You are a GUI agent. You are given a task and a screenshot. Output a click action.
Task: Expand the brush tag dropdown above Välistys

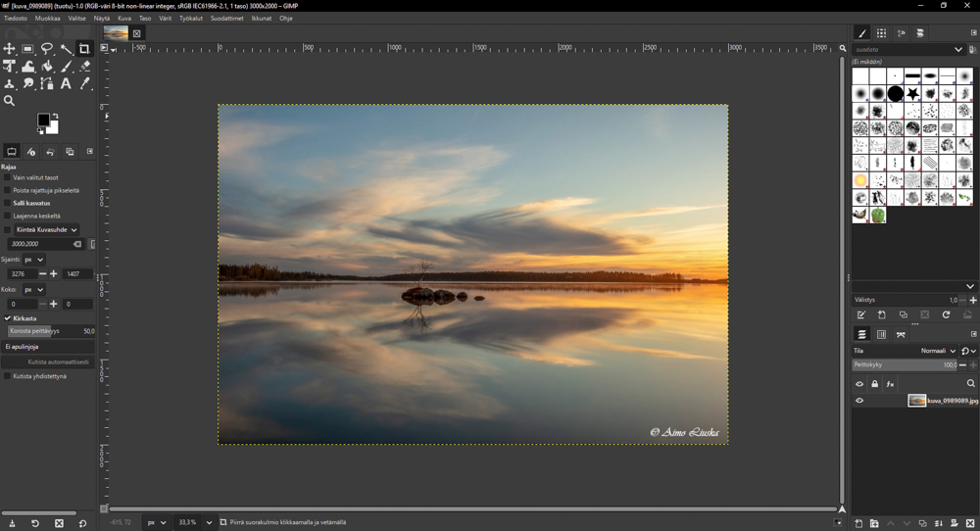[x=970, y=286]
